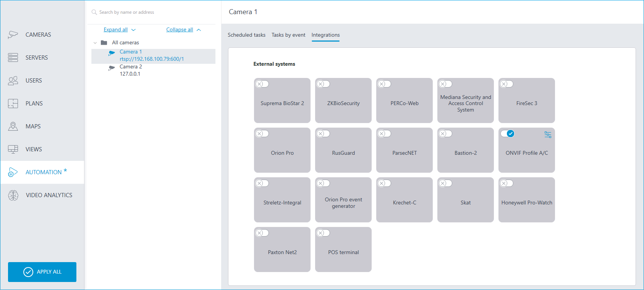Open the Users section icon

pyautogui.click(x=13, y=81)
